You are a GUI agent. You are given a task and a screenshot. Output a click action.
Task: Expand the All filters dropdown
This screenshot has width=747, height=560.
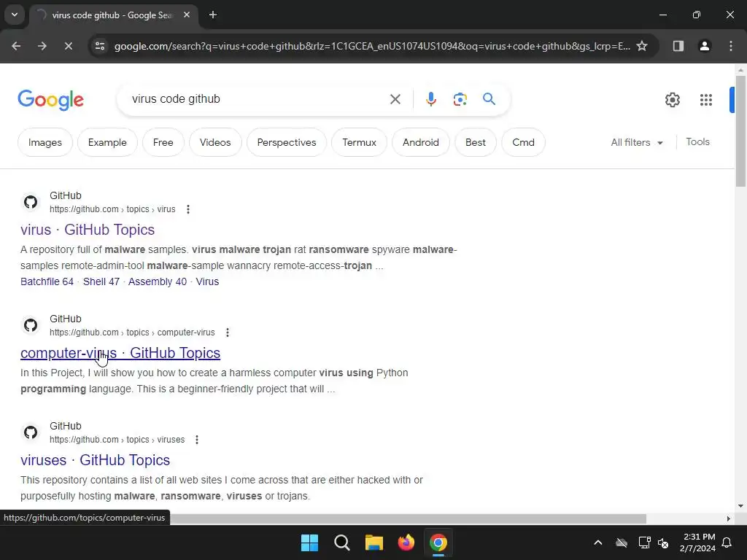[x=637, y=142]
